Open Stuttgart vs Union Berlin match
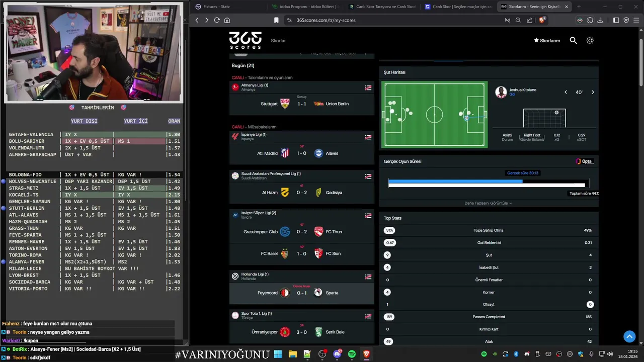This screenshot has height=362, width=644. pos(302,104)
